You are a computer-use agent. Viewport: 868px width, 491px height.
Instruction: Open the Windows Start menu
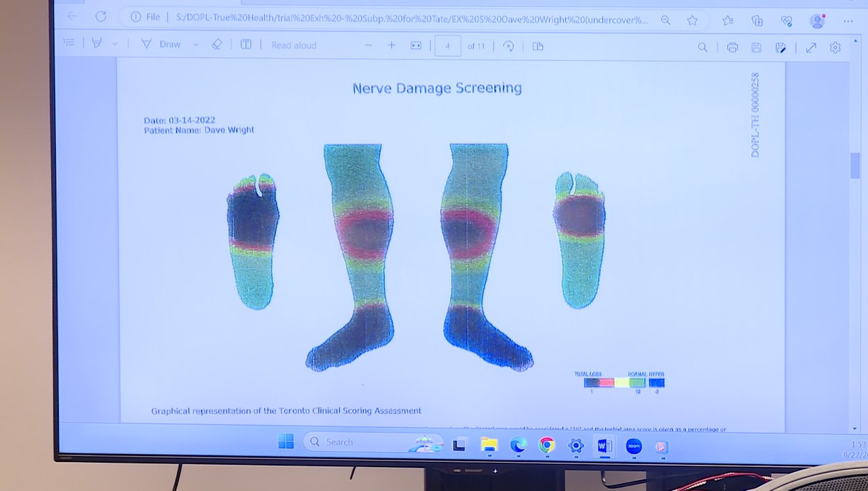point(286,442)
